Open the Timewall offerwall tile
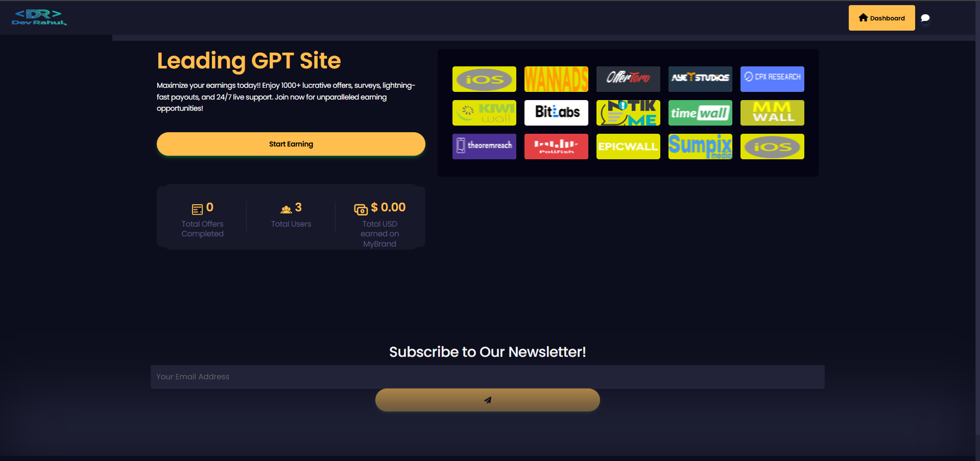The width and height of the screenshot is (980, 461). pyautogui.click(x=700, y=113)
